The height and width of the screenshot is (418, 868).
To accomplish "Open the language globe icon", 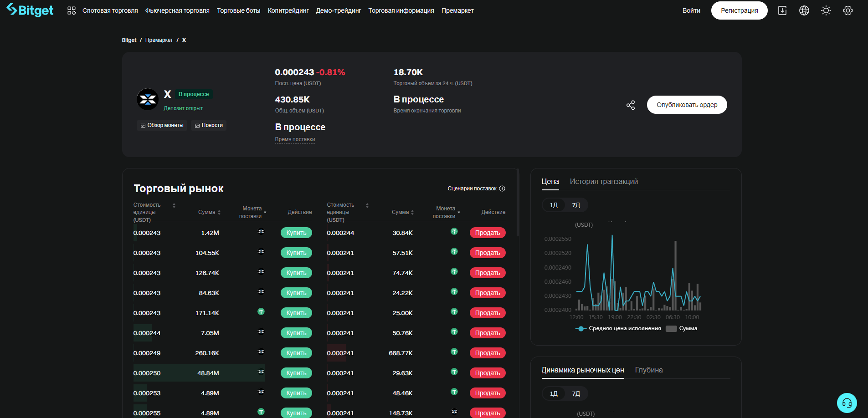I will (804, 10).
